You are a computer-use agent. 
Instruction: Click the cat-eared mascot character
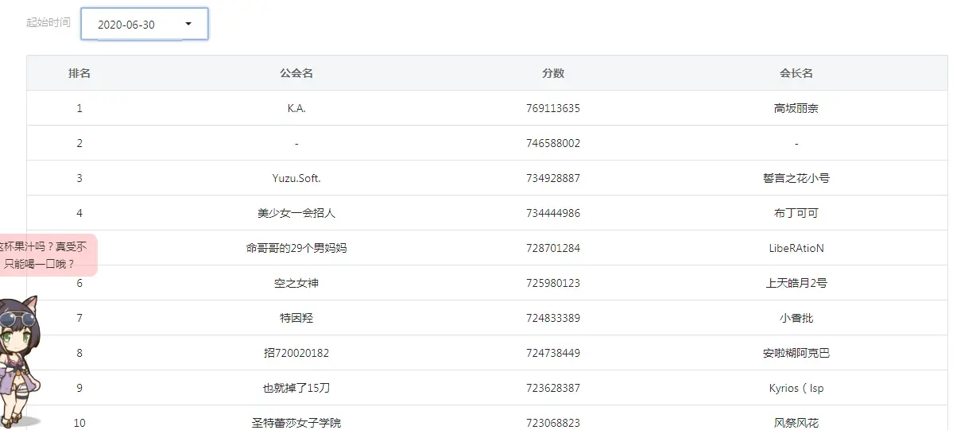coord(19,362)
